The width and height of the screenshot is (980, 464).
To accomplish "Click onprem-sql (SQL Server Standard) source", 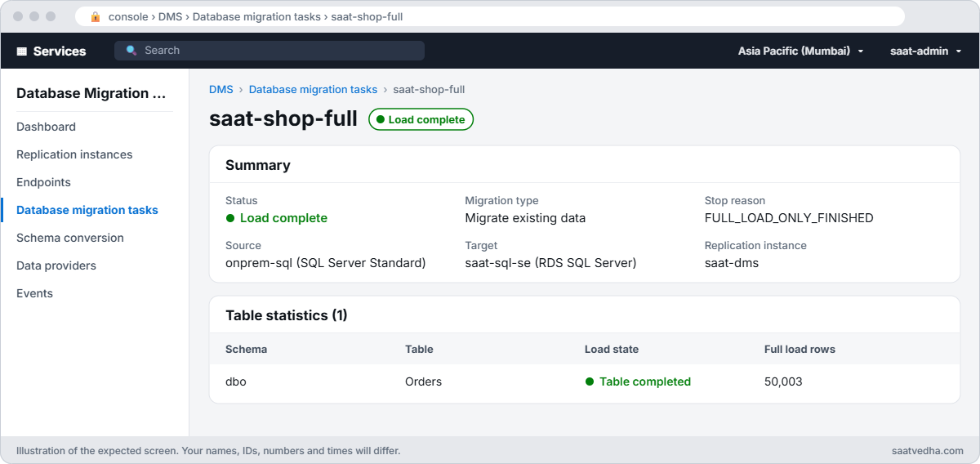I will pos(326,263).
